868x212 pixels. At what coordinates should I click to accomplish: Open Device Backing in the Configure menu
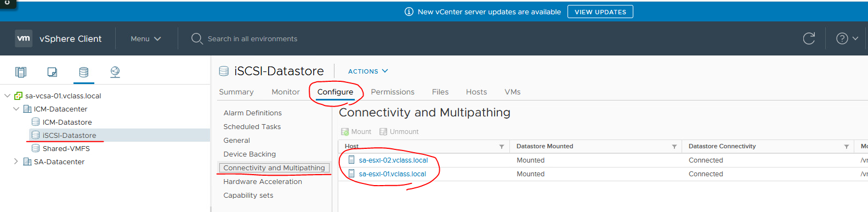click(x=249, y=154)
